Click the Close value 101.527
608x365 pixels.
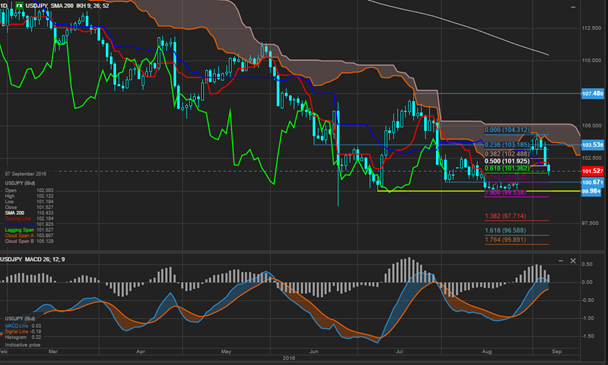pos(45,208)
